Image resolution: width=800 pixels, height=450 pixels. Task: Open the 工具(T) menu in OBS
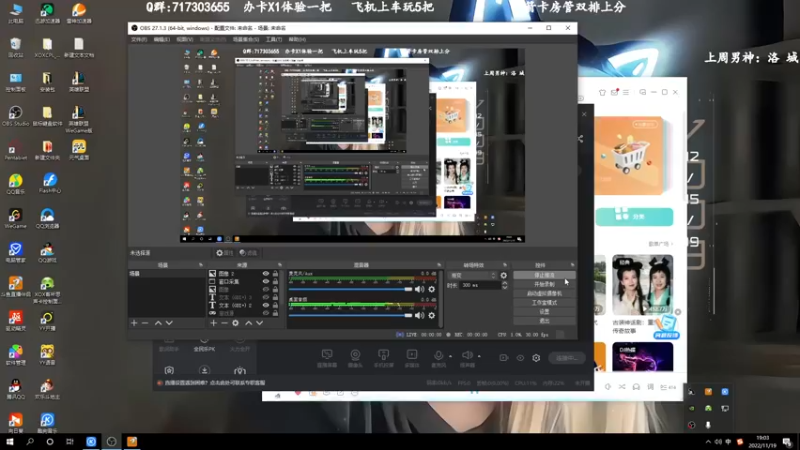click(273, 39)
